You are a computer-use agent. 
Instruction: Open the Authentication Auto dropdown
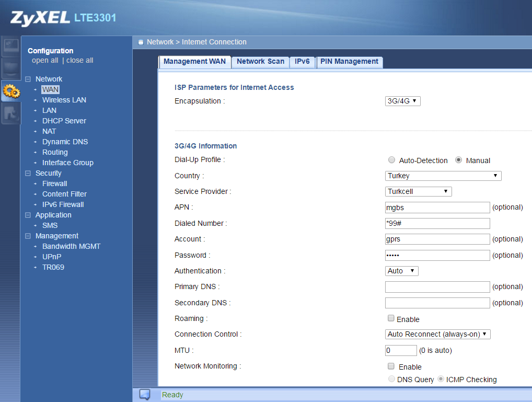coord(402,271)
